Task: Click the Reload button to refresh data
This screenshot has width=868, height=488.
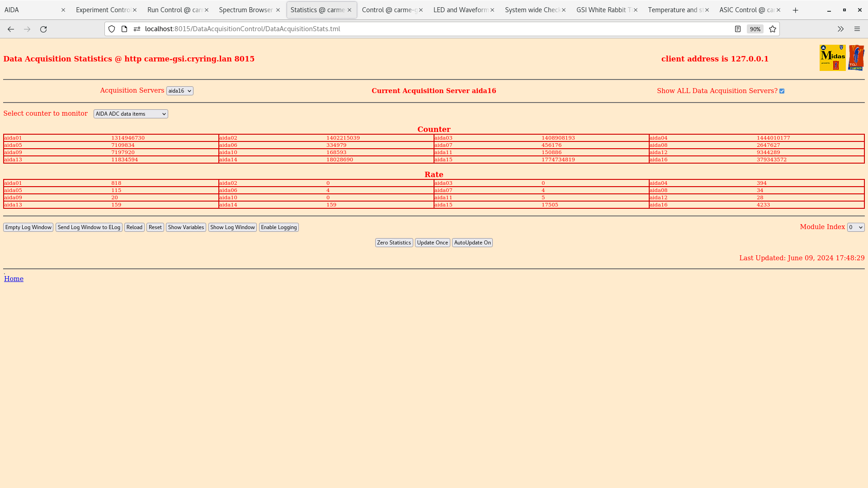Action: (134, 227)
